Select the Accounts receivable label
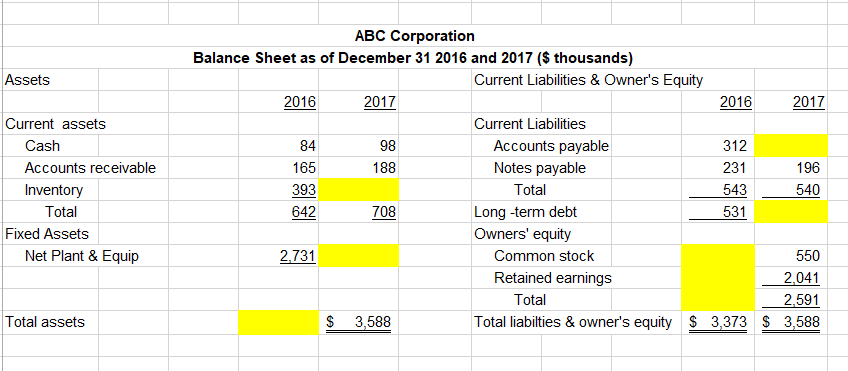This screenshot has width=848, height=371. 90,168
